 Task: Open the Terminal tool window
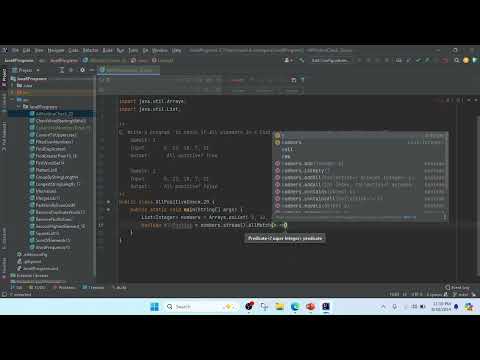[93, 287]
